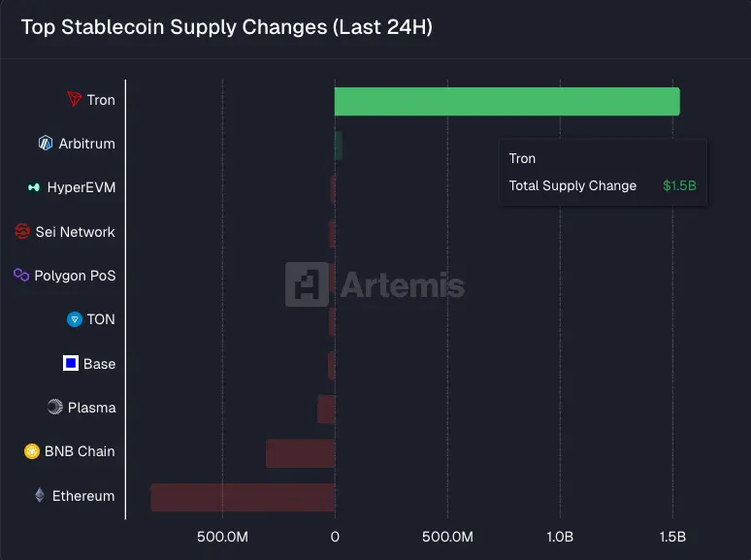Viewport: 751px width, 560px height.
Task: Click the Plasma negative bar
Action: [326, 410]
